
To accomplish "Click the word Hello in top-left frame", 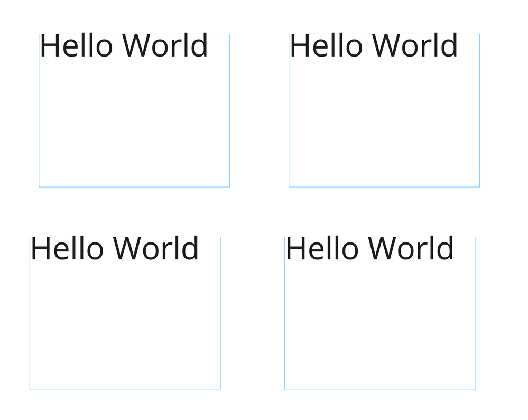I will click(x=77, y=45).
